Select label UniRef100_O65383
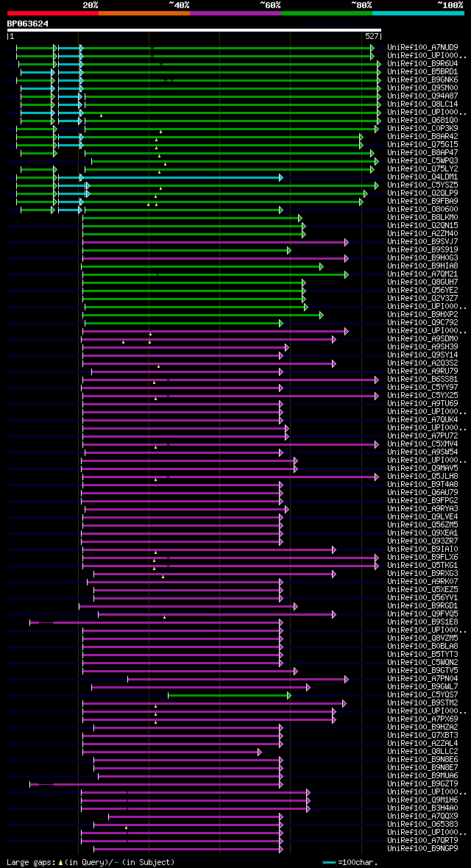The image size is (471, 868). coord(422,825)
